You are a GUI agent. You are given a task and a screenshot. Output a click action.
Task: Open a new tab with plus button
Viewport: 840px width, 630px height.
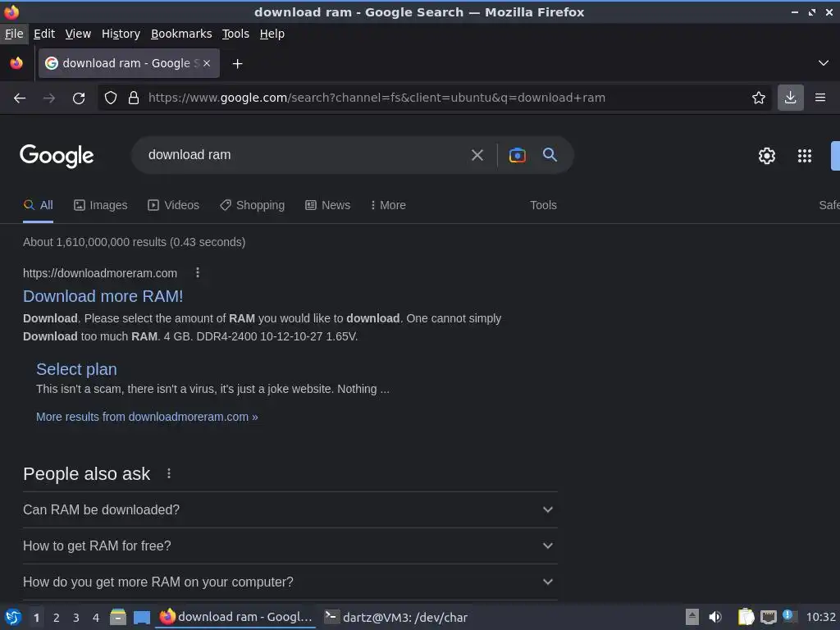coord(237,64)
